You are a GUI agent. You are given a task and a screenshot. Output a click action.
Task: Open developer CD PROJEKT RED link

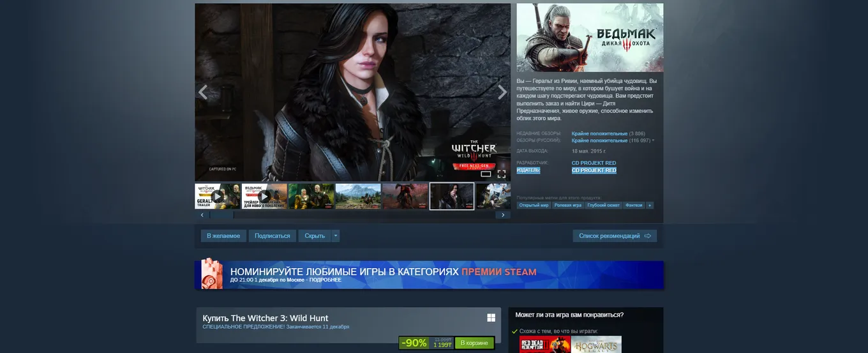(x=594, y=163)
